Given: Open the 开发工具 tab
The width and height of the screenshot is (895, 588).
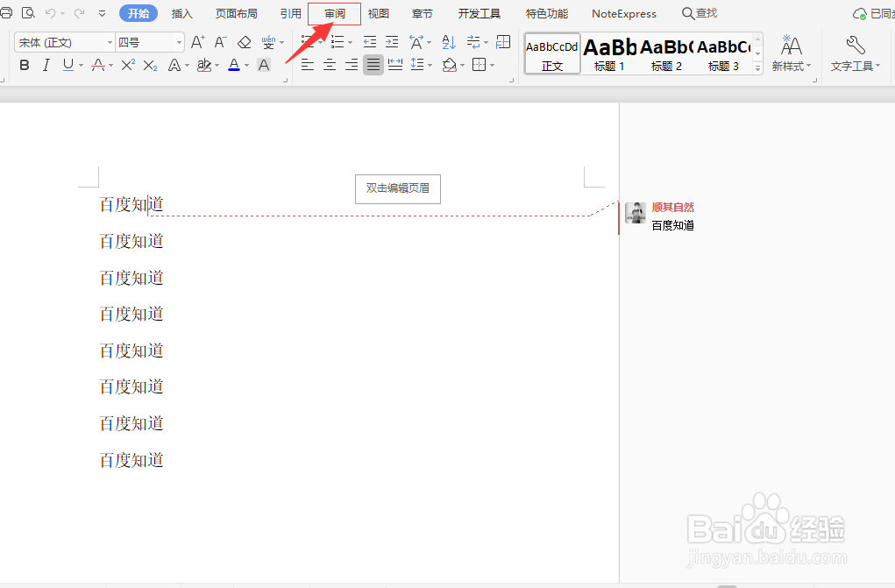Looking at the screenshot, I should coord(479,14).
